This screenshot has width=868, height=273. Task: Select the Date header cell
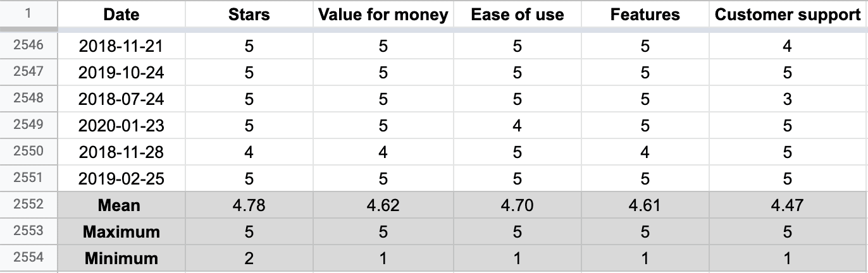pos(121,15)
